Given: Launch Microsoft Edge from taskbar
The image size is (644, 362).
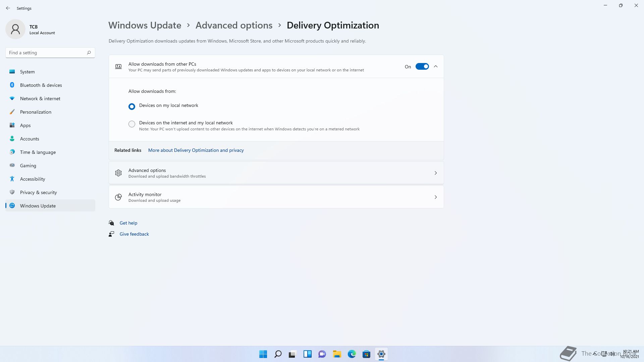Looking at the screenshot, I should pos(352,354).
